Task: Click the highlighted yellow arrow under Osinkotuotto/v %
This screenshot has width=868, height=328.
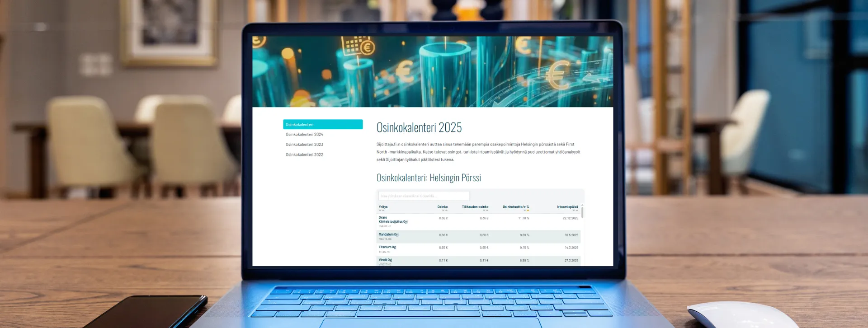Action: point(528,211)
